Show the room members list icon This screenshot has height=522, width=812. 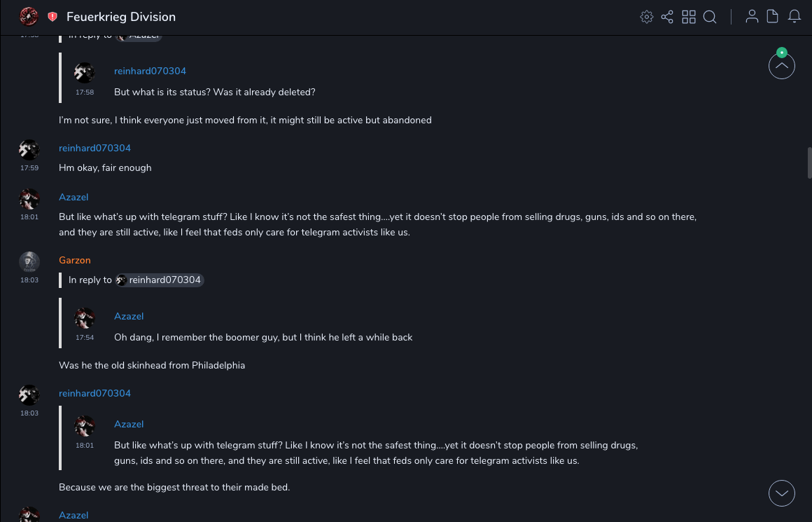[x=752, y=17]
